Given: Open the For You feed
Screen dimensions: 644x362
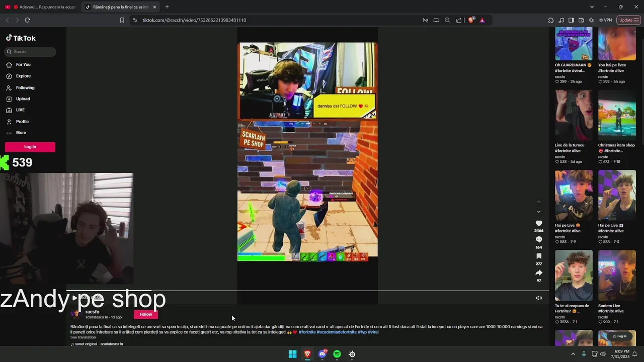Looking at the screenshot, I should (x=19, y=65).
